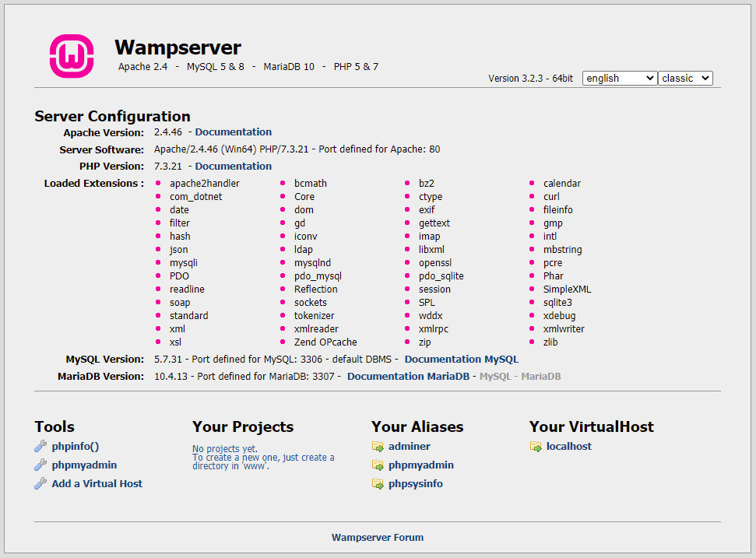
Task: Click the 'bcmath' extension
Action: (311, 184)
